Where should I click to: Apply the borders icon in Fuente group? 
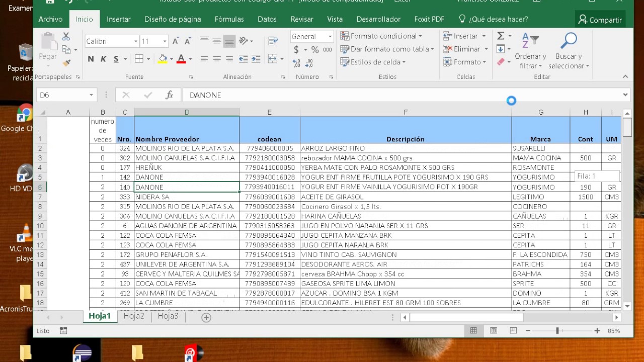click(x=139, y=59)
